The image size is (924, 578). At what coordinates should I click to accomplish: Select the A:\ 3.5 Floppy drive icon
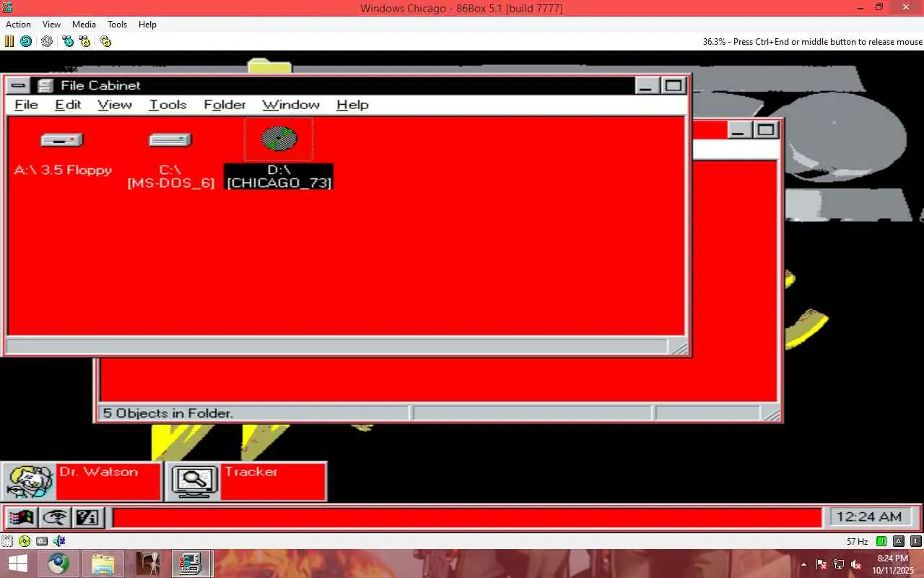[62, 139]
